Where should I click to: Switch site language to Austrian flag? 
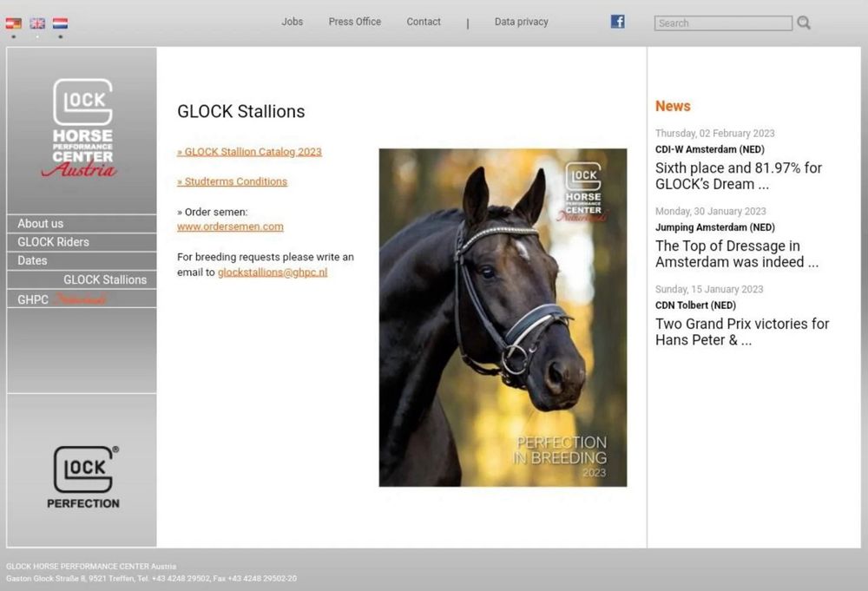pyautogui.click(x=14, y=23)
